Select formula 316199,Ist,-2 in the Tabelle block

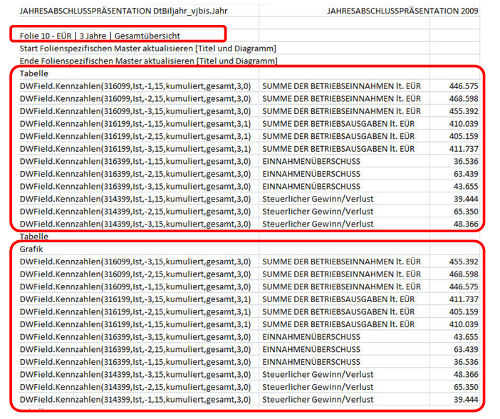[x=135, y=136]
